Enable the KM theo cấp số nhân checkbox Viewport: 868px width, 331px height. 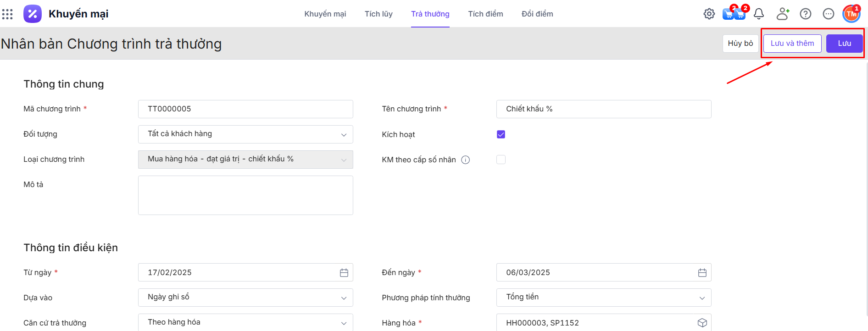(501, 160)
